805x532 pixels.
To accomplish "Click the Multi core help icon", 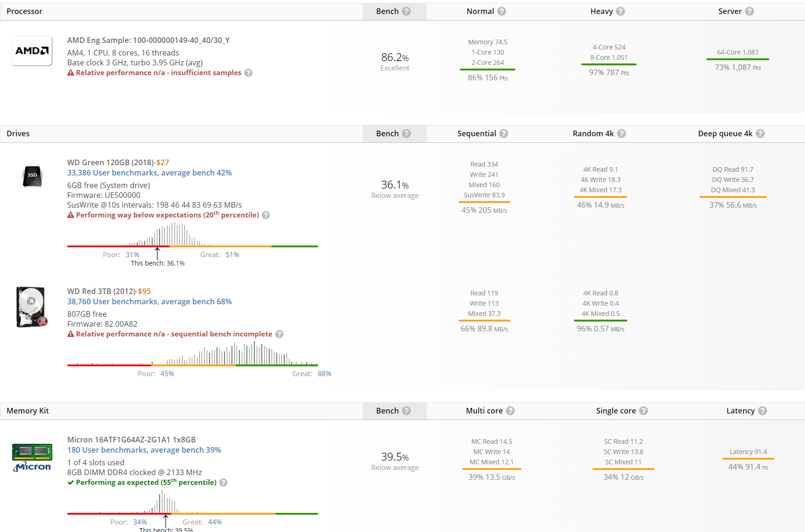I will tap(511, 411).
